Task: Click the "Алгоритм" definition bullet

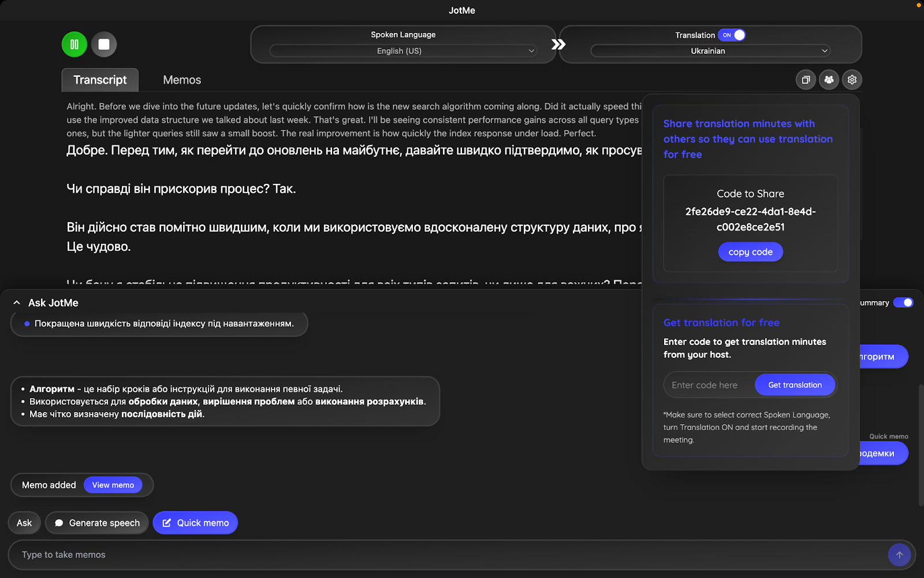Action: [x=186, y=389]
